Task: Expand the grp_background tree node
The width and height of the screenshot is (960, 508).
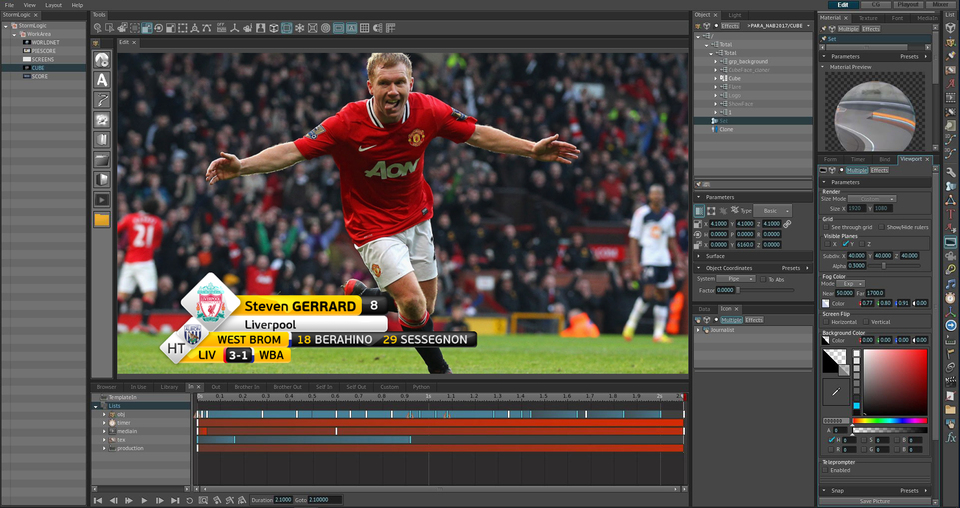Action: click(x=715, y=62)
